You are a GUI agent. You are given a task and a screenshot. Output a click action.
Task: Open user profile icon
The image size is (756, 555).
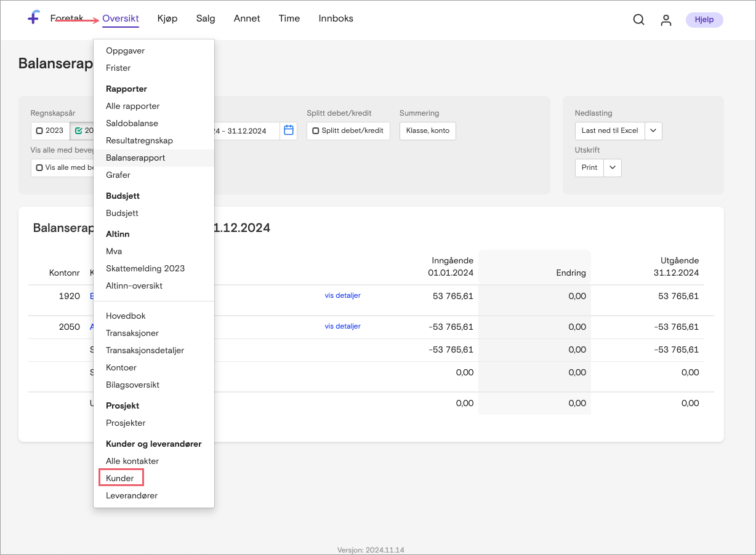(x=666, y=20)
